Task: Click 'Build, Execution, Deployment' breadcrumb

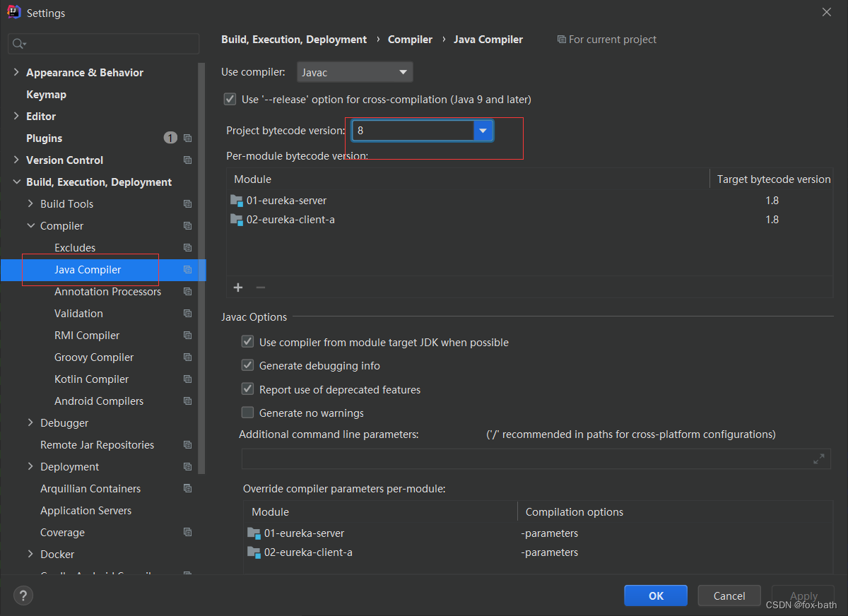Action: coord(294,40)
